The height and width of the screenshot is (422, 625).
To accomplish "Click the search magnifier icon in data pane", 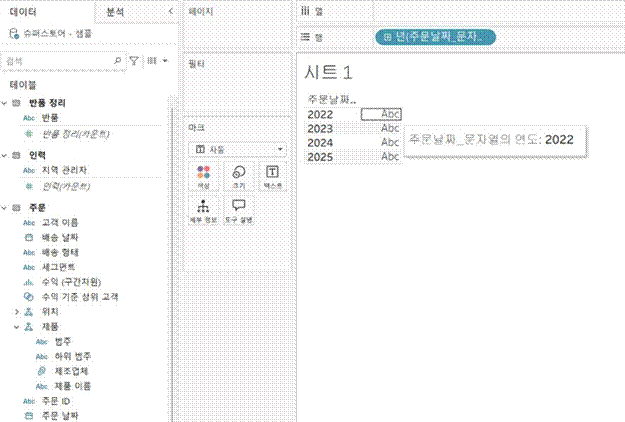I will pyautogui.click(x=119, y=61).
